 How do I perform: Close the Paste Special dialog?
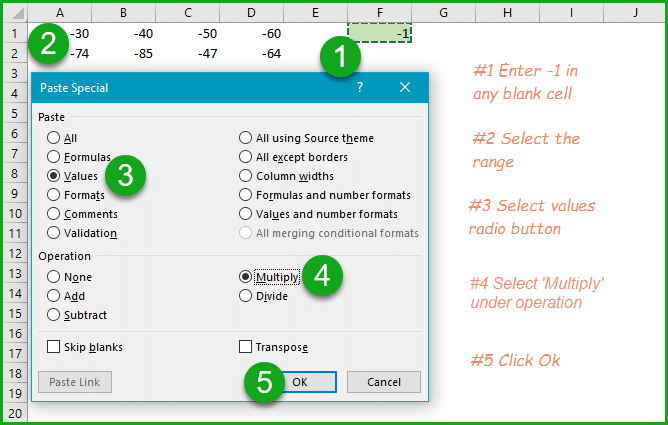pos(405,87)
